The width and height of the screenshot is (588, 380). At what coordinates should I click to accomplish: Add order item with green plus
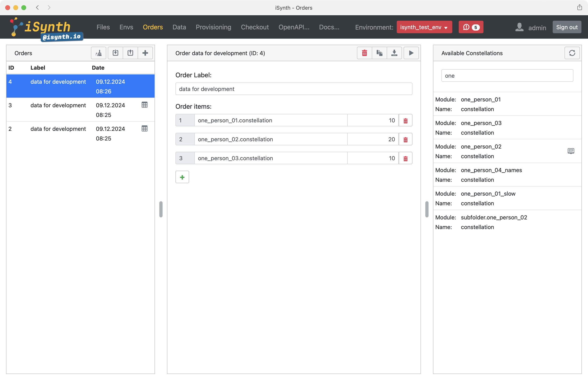coord(182,177)
